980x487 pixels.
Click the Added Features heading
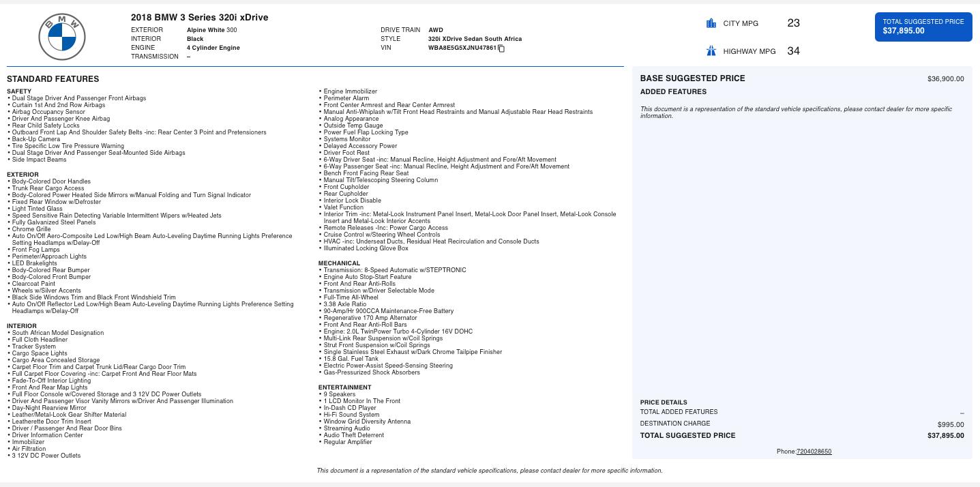(673, 92)
